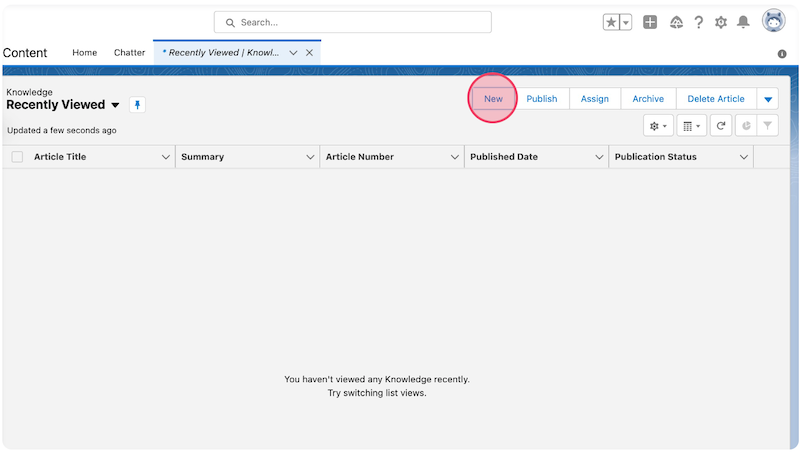800x453 pixels.
Task: Open the Setup gear icon
Action: click(x=720, y=22)
